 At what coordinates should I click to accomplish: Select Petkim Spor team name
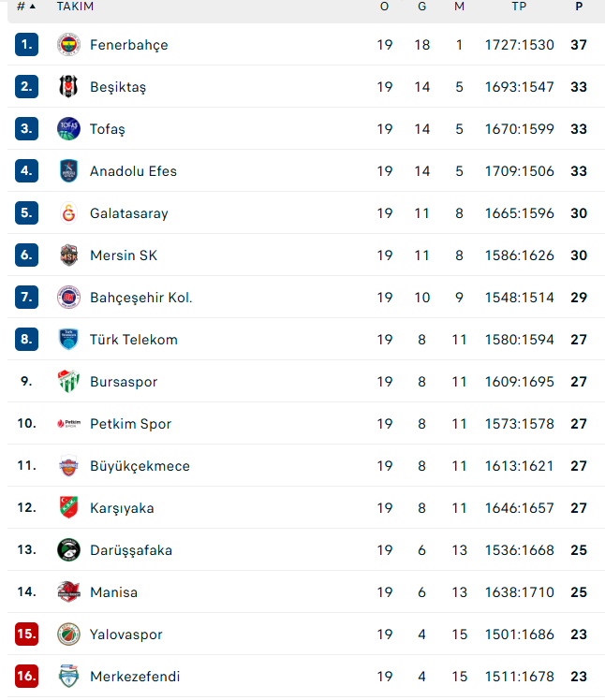tap(130, 424)
